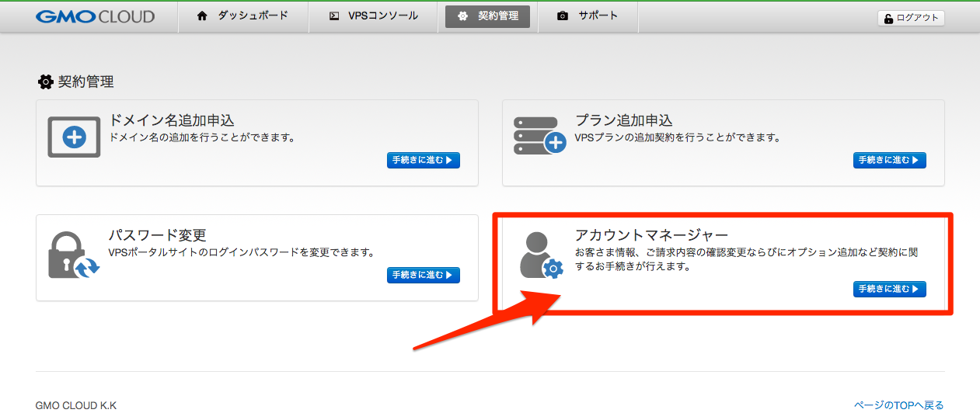Viewport: 980px width, 420px height.
Task: Click the server plan add icon
Action: pyautogui.click(x=539, y=136)
